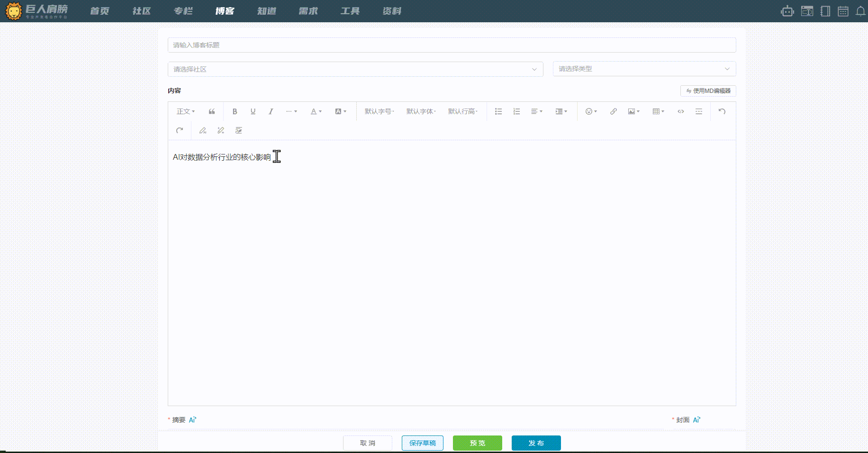Open the 正文 heading style dropdown

pyautogui.click(x=186, y=111)
